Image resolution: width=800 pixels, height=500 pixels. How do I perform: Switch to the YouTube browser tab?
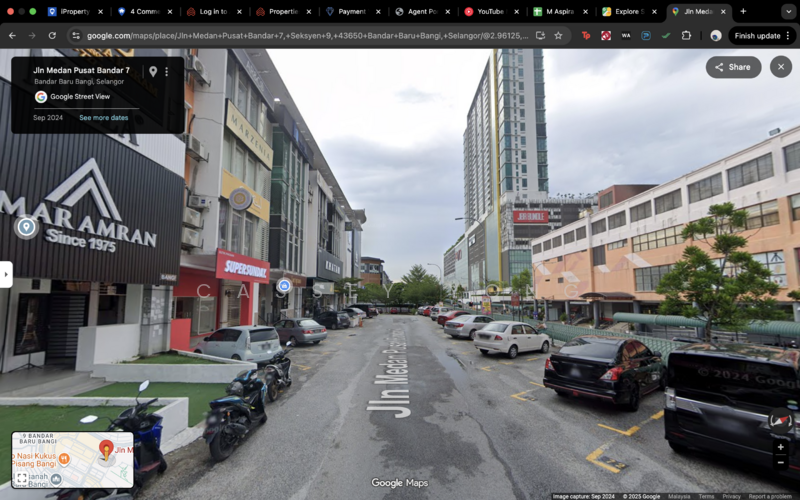[x=490, y=11]
